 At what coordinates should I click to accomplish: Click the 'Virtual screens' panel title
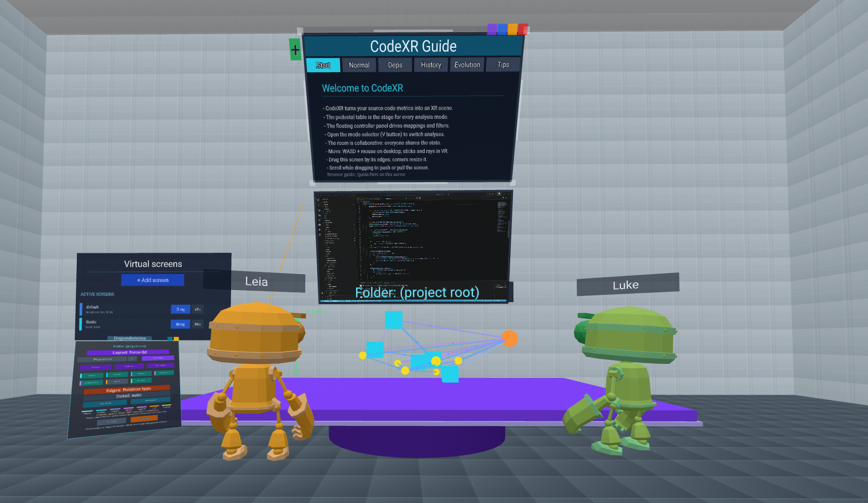pos(153,264)
